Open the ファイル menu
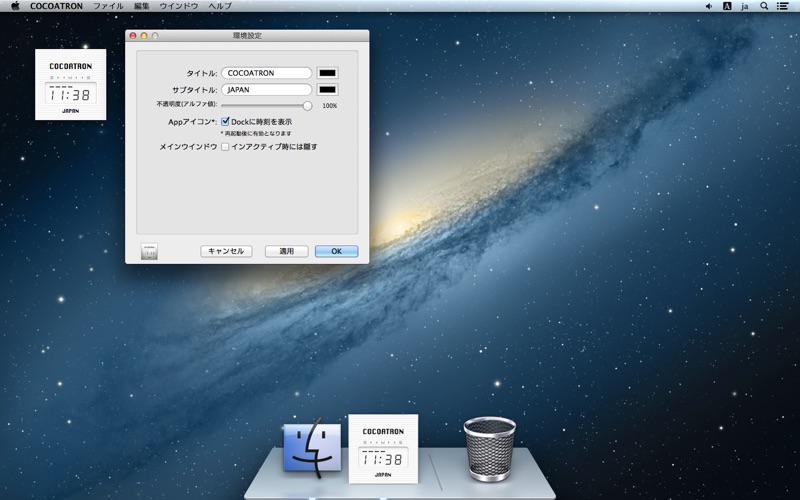 point(108,6)
